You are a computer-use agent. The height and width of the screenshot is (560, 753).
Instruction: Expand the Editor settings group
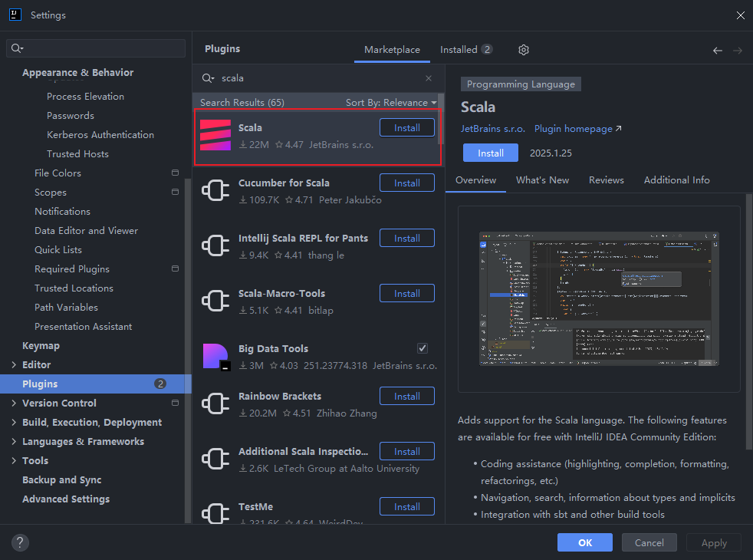[x=14, y=365]
